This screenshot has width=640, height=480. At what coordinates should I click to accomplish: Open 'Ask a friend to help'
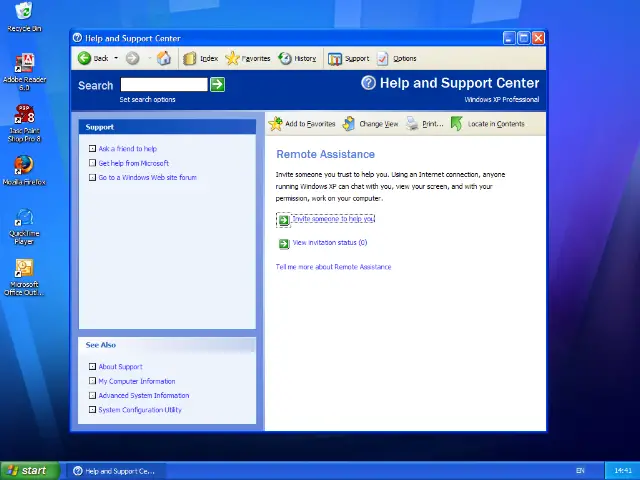pos(128,149)
